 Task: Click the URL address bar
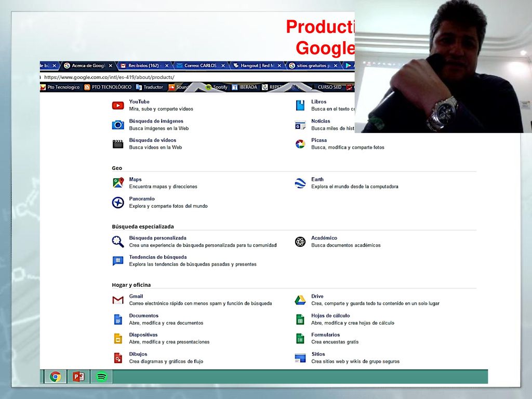tap(197, 77)
